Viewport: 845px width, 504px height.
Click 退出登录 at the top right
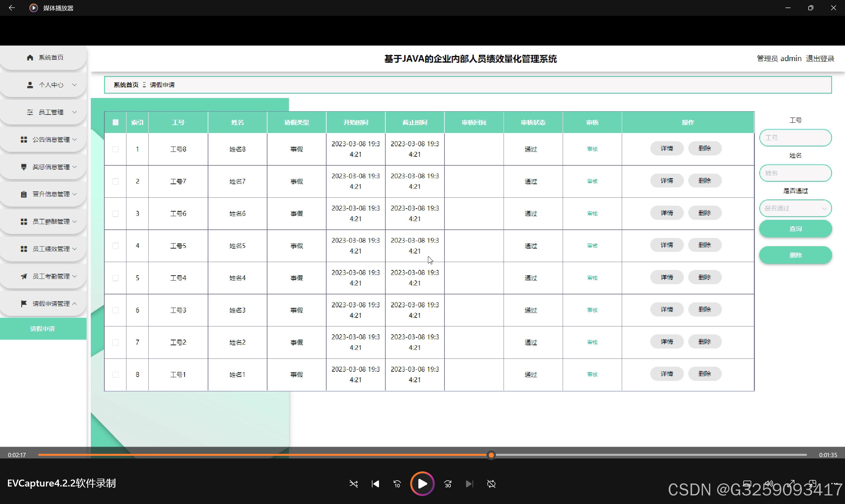pyautogui.click(x=820, y=58)
